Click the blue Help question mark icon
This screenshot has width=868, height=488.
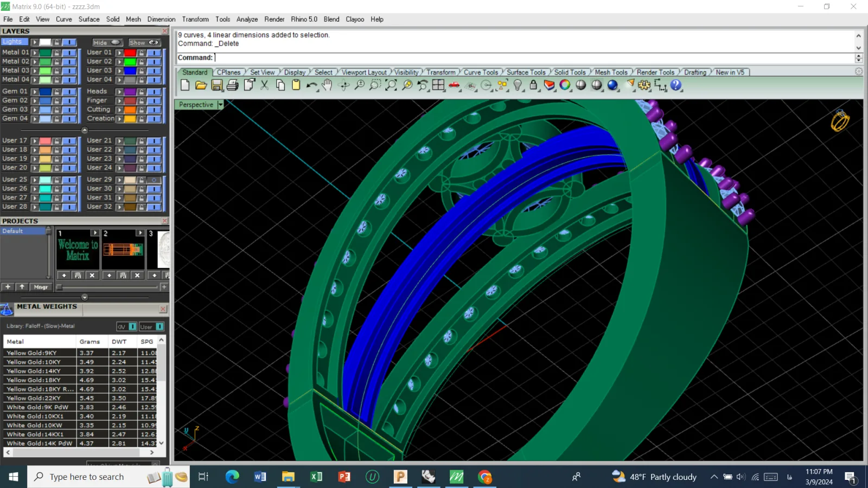tap(676, 85)
